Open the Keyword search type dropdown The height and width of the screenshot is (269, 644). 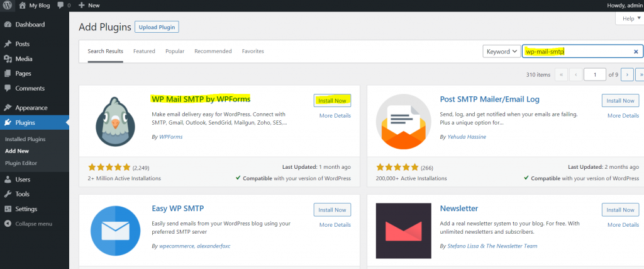(501, 52)
